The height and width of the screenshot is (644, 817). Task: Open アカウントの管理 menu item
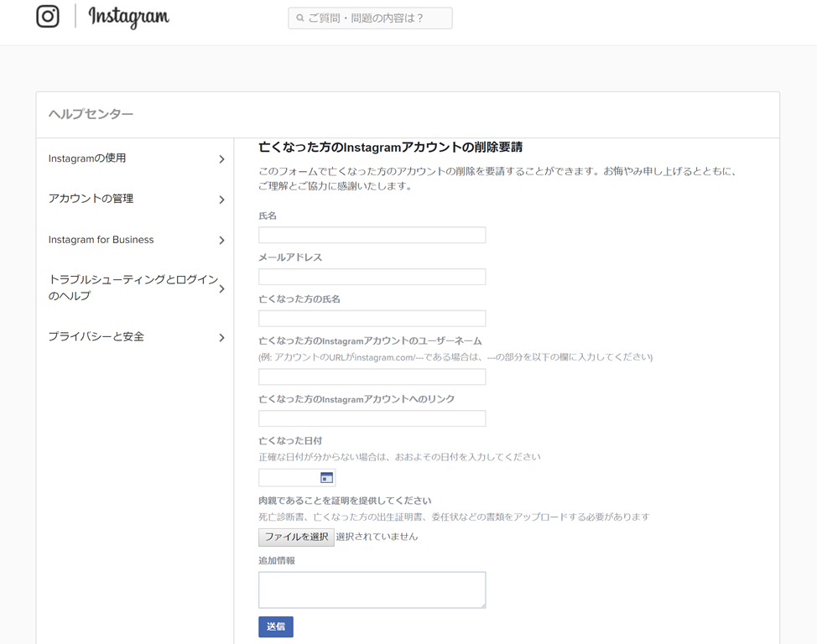point(91,199)
